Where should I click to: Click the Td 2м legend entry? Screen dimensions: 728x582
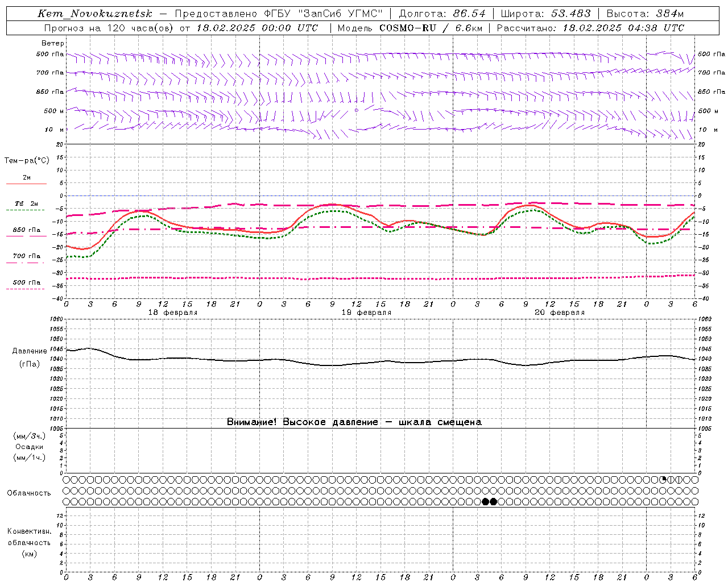(x=27, y=203)
